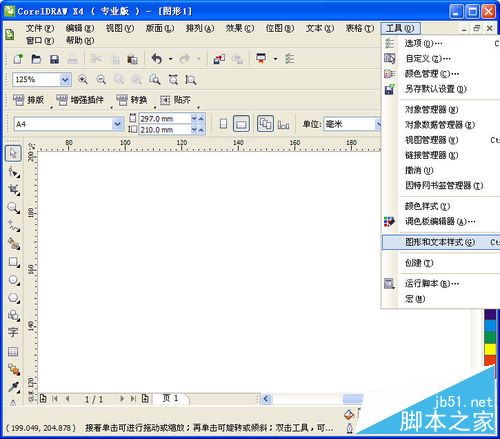This screenshot has height=439, width=500.
Task: Open the zoom level 125% dropdown
Action: pyautogui.click(x=65, y=79)
